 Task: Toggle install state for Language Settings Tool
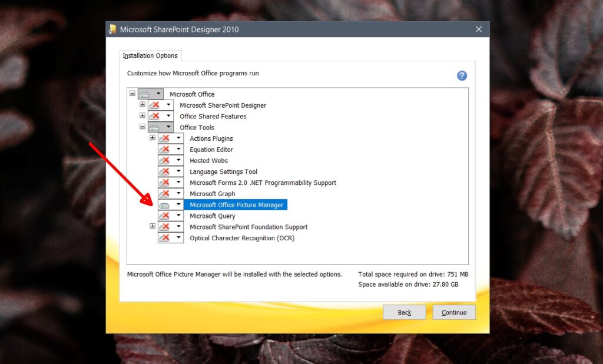click(x=166, y=171)
